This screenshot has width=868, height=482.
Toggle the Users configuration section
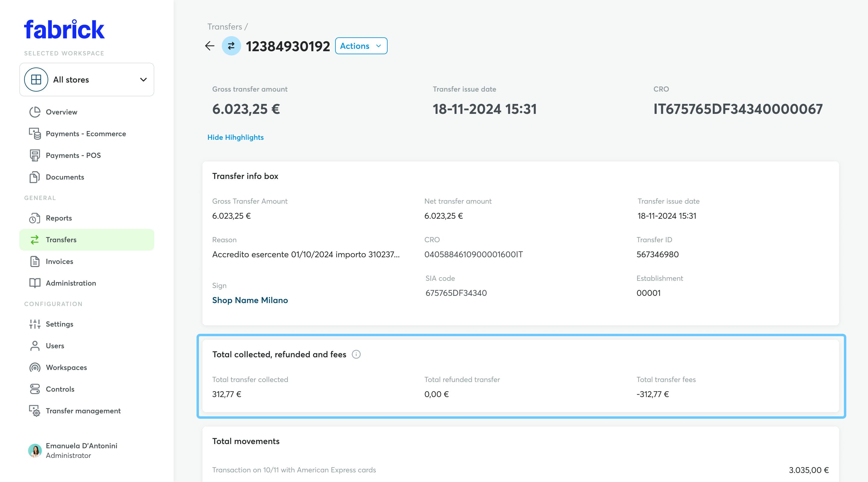[55, 346]
